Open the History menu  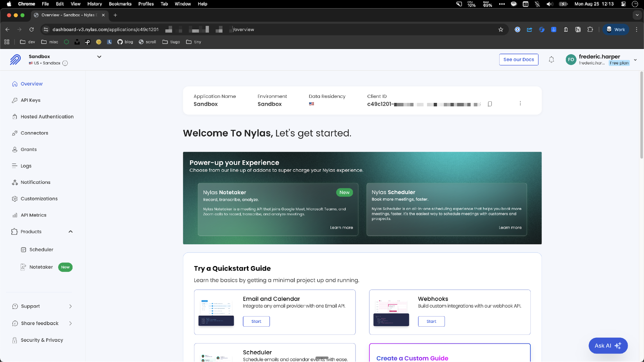[x=94, y=4]
